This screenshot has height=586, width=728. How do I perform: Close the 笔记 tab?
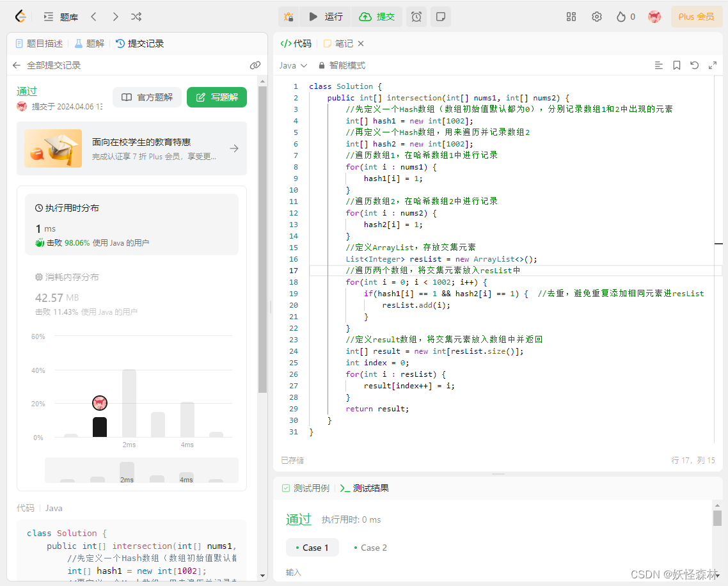(361, 44)
